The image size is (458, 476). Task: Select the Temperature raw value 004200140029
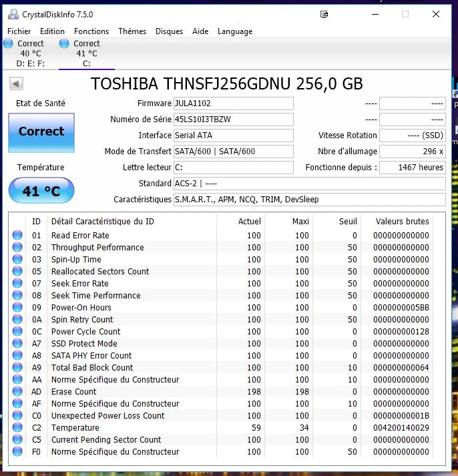coord(401,428)
